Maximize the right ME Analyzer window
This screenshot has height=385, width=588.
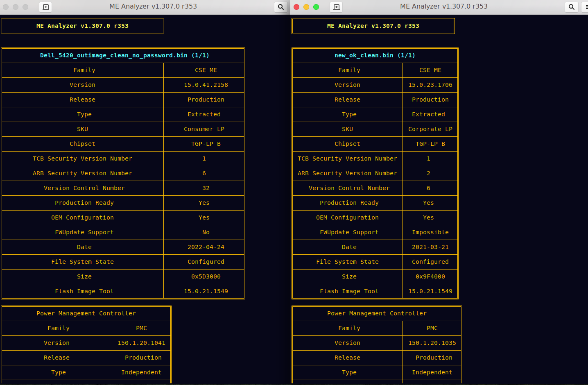pos(316,7)
